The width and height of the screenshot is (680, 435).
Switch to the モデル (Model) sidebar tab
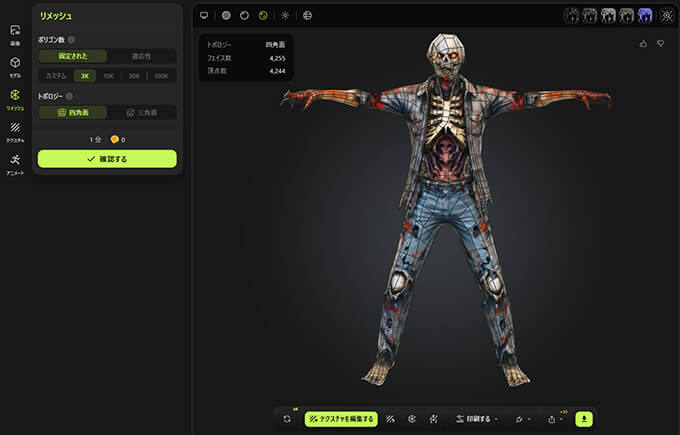[15, 66]
